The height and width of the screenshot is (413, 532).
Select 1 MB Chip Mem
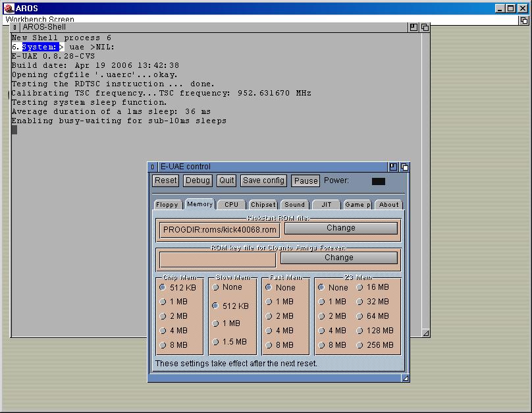[x=174, y=302]
